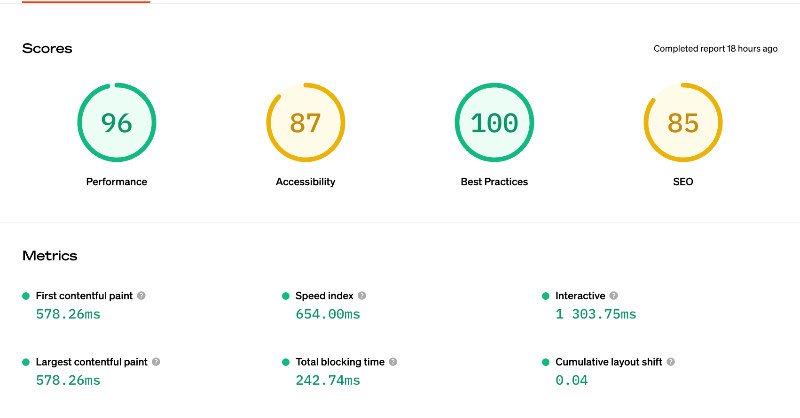Click the Best Practices label
The width and height of the screenshot is (800, 418).
pyautogui.click(x=494, y=182)
